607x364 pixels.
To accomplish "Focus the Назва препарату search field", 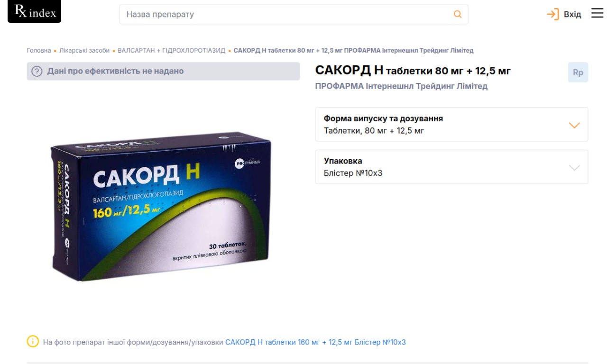I will [x=294, y=14].
